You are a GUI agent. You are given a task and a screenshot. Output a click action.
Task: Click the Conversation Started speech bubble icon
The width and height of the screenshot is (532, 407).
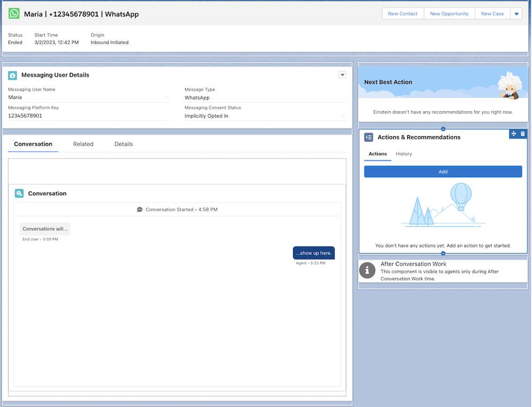click(139, 209)
